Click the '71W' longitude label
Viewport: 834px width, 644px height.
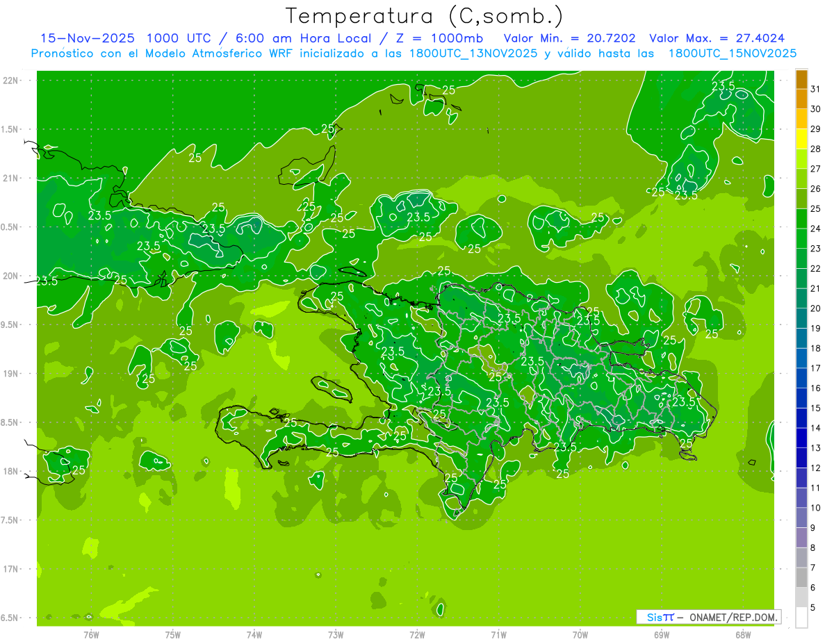498,635
